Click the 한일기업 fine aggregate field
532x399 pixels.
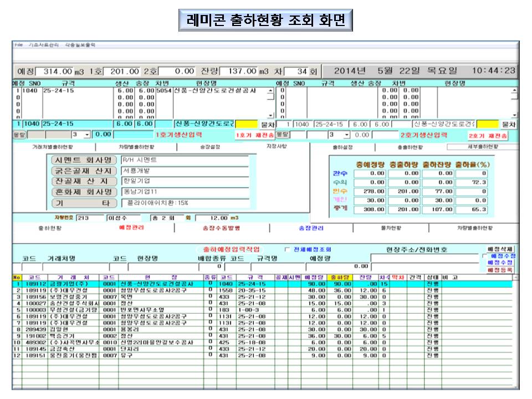185,181
